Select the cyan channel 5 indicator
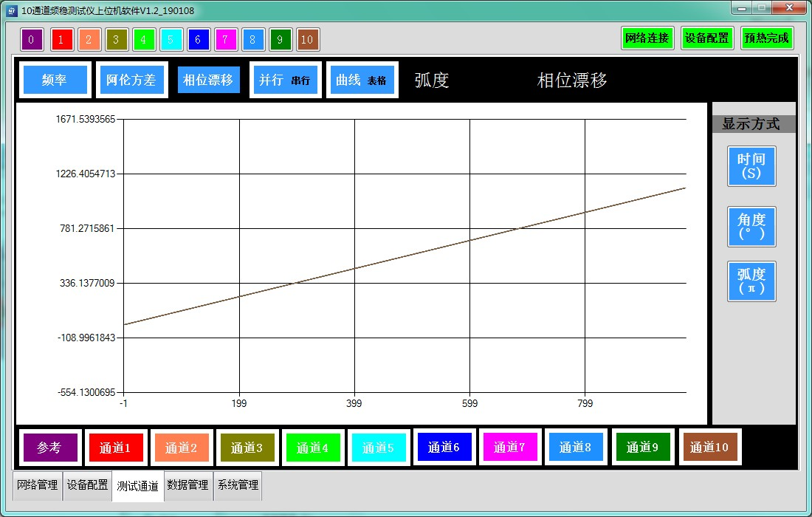812x517 pixels. (x=171, y=40)
